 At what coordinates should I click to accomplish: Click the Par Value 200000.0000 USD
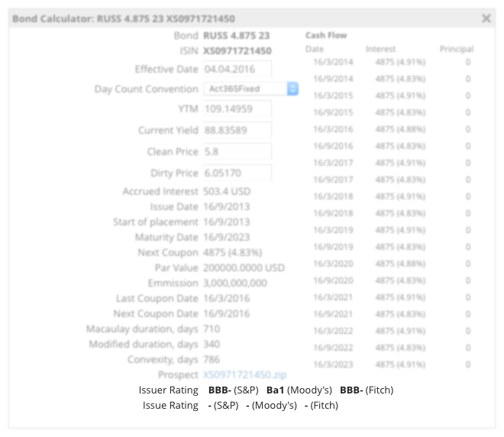click(x=244, y=268)
